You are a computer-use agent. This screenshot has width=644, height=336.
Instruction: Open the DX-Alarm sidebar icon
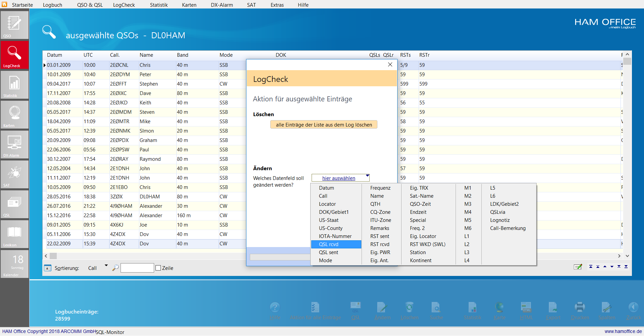point(14,144)
